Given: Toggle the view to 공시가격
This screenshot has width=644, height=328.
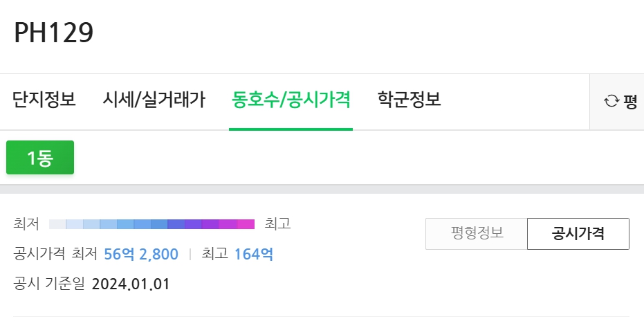Looking at the screenshot, I should 578,233.
